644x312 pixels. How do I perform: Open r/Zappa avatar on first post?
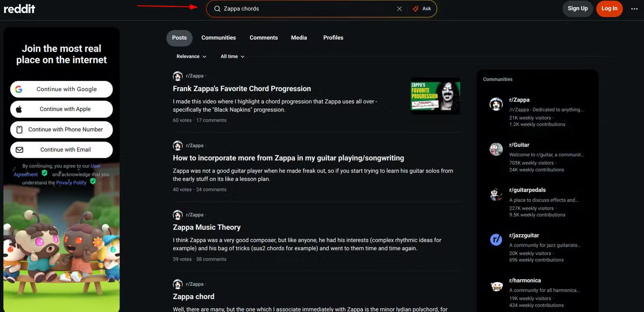[178, 76]
